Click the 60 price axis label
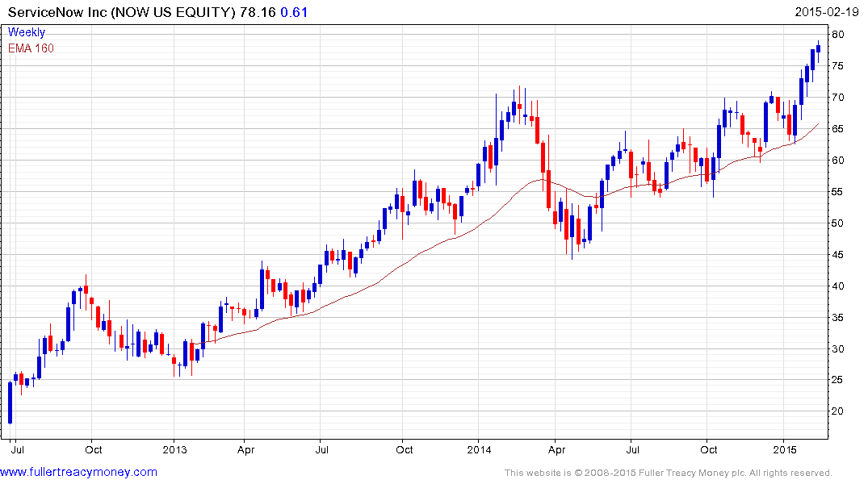868x484 pixels. (838, 161)
